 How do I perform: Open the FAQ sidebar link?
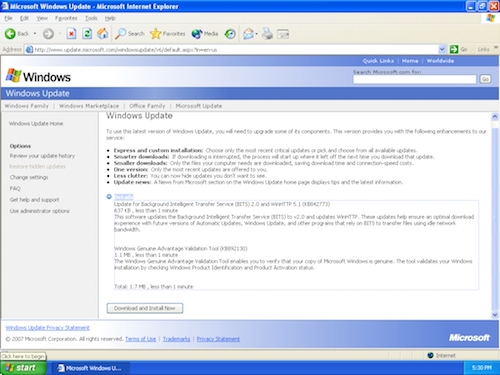[15, 189]
